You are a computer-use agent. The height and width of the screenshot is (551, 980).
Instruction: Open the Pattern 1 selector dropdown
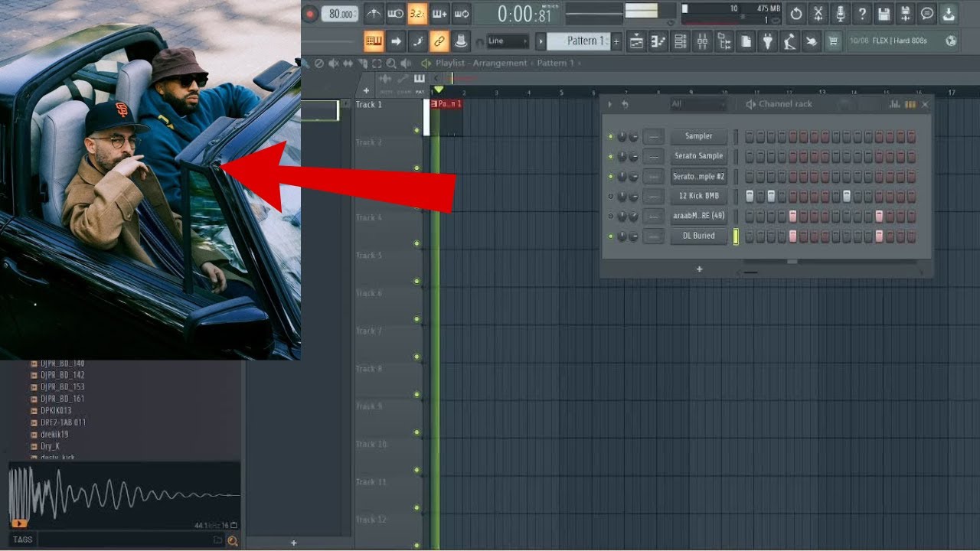[577, 41]
